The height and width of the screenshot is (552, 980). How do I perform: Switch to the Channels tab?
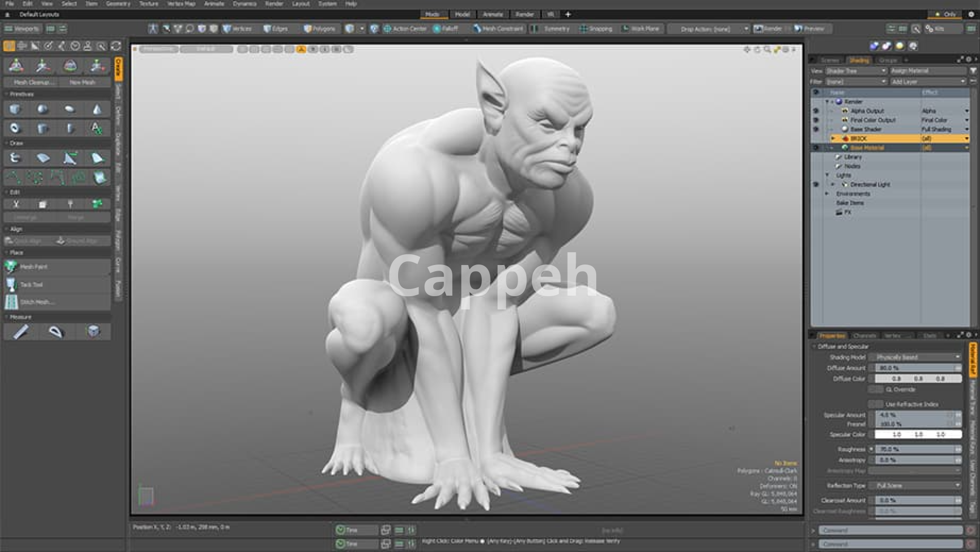864,335
